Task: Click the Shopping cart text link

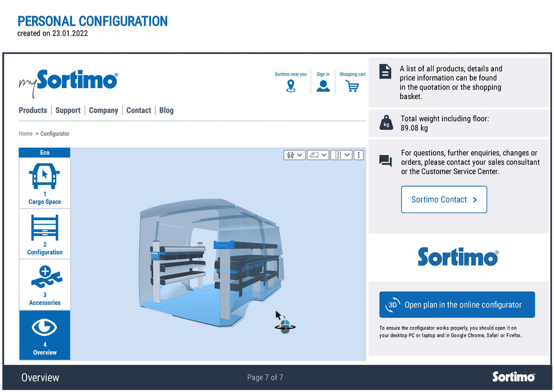Action: coord(352,74)
